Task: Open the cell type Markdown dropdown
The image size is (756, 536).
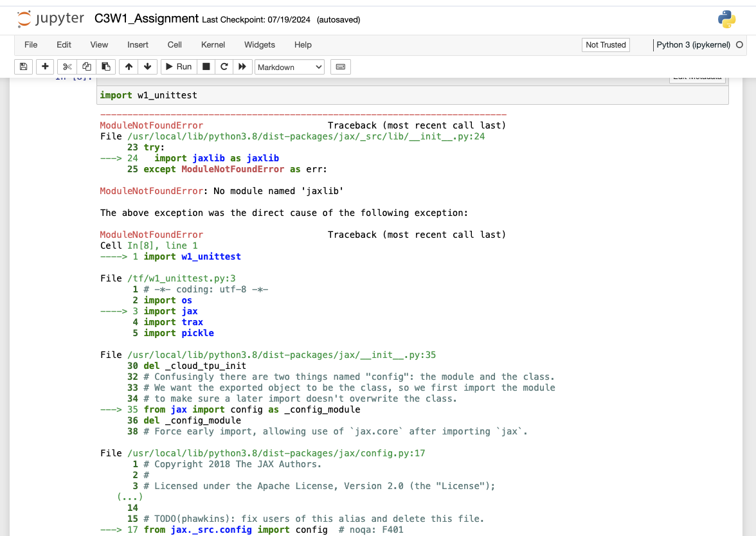Action: click(289, 67)
